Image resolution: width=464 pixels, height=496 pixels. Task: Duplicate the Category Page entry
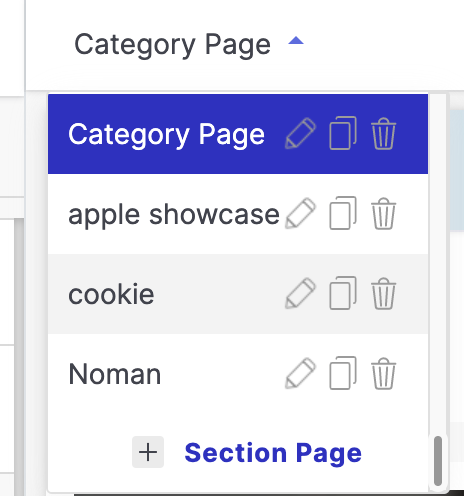343,133
